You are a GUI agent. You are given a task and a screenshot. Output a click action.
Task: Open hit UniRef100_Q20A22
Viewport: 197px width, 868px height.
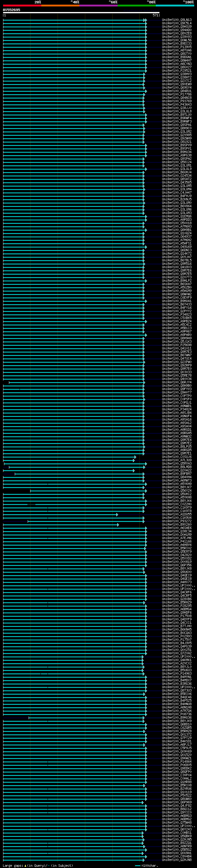[x=177, y=470]
